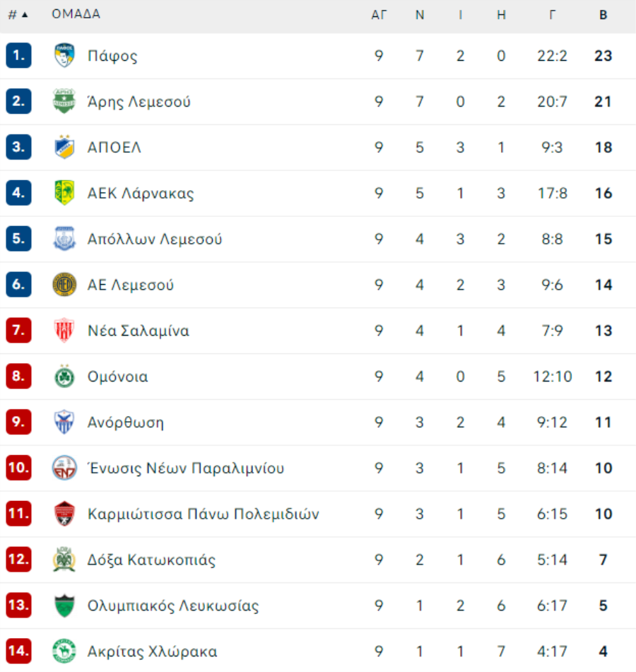Click the red rank 12 position badge
Screen dimensions: 636x672
19,559
